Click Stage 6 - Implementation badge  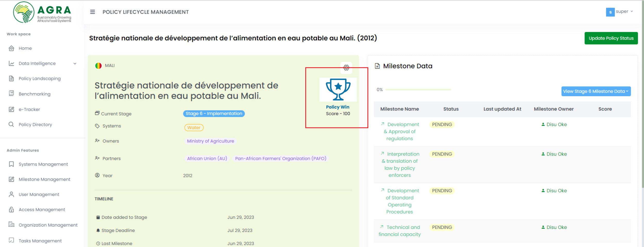point(214,114)
